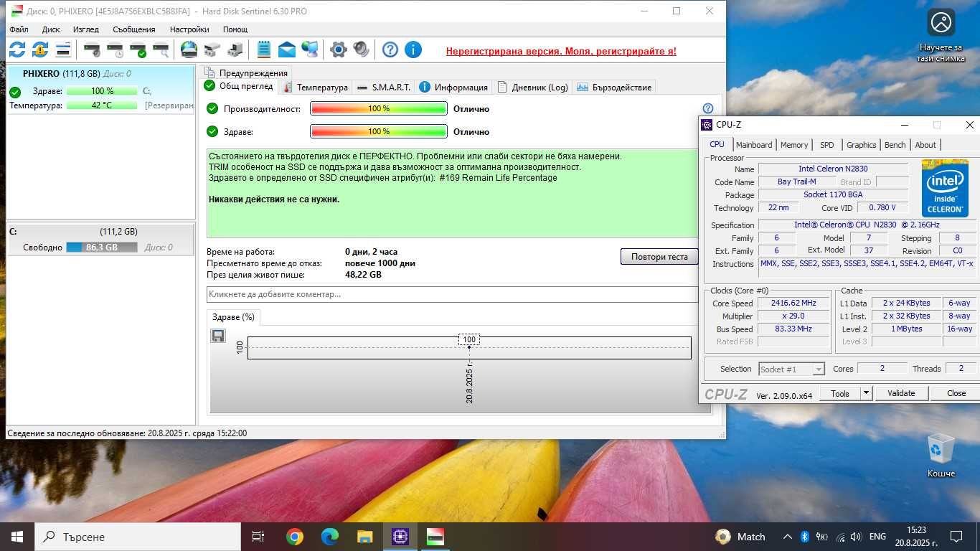Open the Изглед menu
This screenshot has width=980, height=551.
(86, 29)
